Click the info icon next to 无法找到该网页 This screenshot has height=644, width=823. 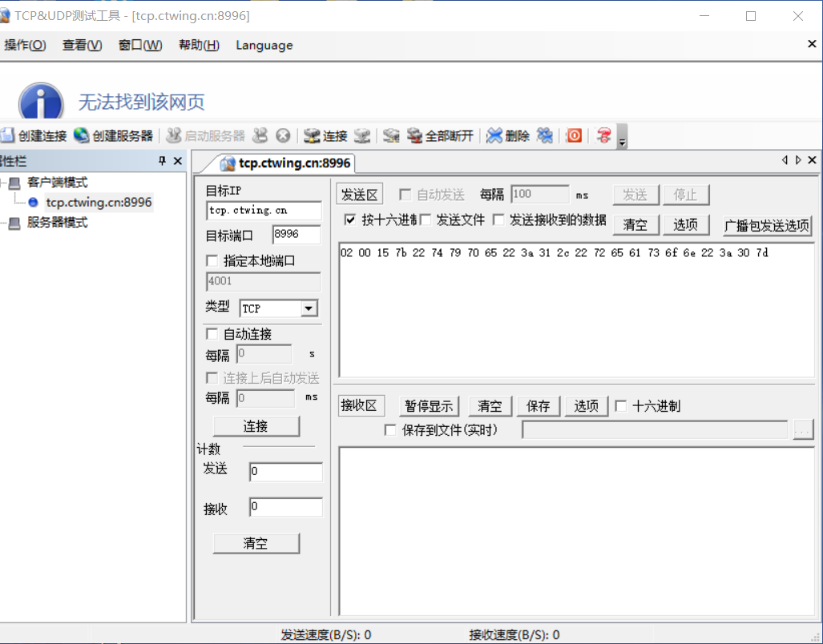coord(40,103)
